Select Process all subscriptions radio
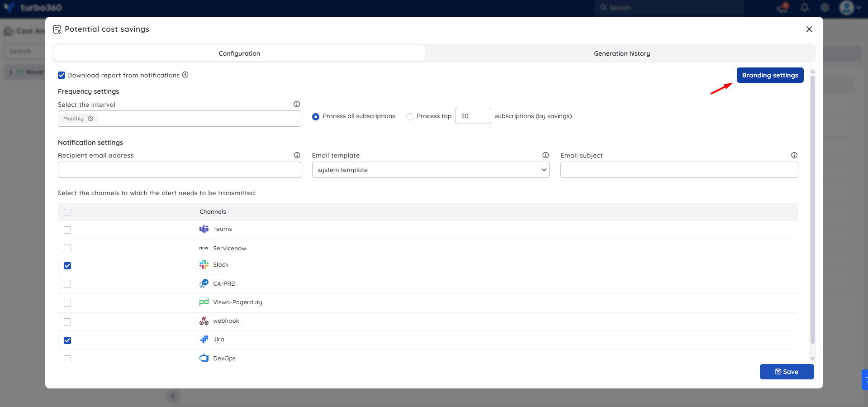868x407 pixels. (316, 117)
